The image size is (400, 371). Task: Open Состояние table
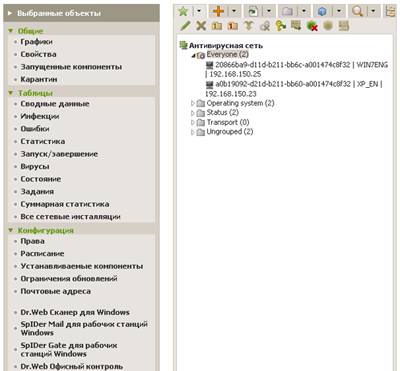pos(41,179)
